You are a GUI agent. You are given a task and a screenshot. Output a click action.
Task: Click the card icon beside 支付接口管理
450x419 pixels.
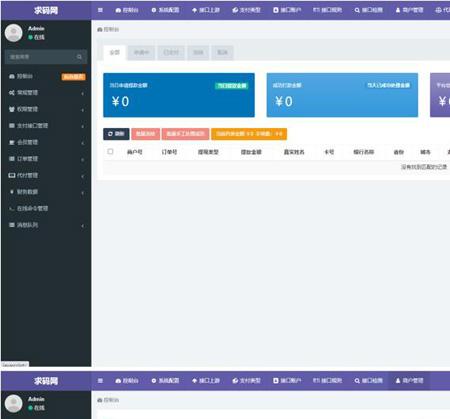click(x=12, y=126)
